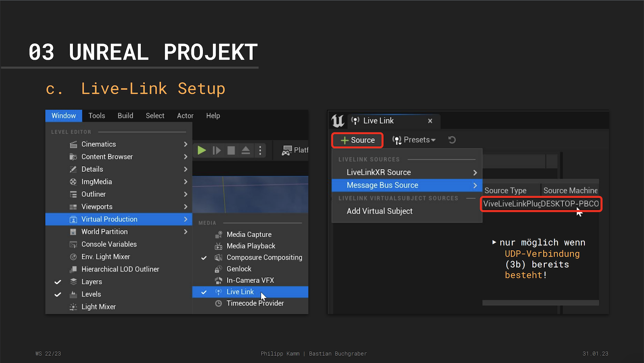Select Message Bus Source entry

tap(382, 185)
